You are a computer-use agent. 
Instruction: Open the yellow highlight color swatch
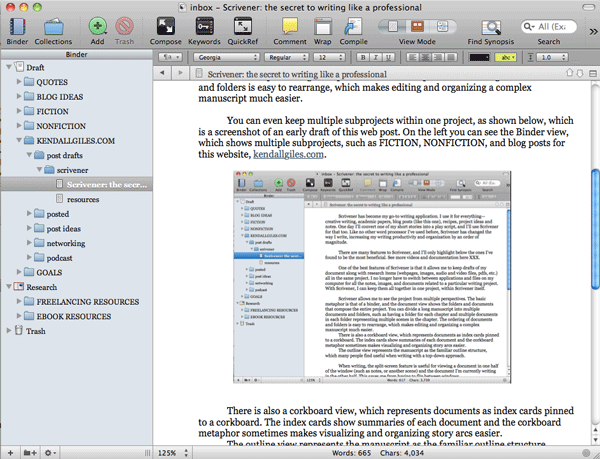[x=506, y=57]
